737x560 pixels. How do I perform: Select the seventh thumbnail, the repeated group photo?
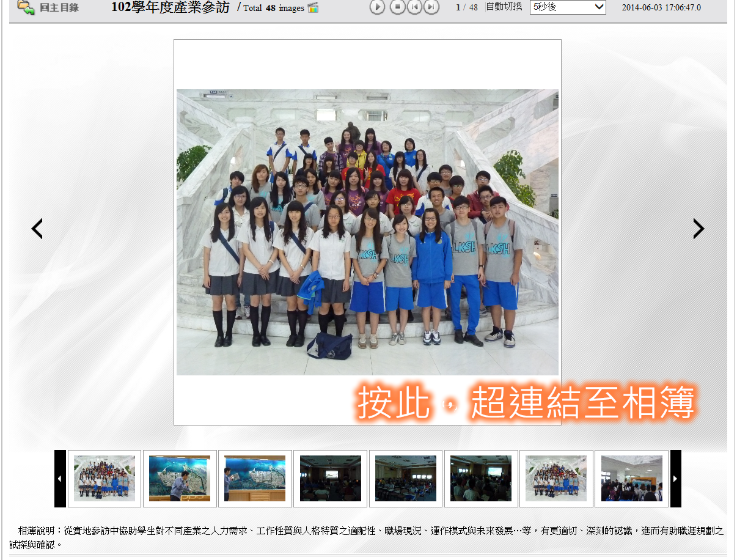(556, 479)
